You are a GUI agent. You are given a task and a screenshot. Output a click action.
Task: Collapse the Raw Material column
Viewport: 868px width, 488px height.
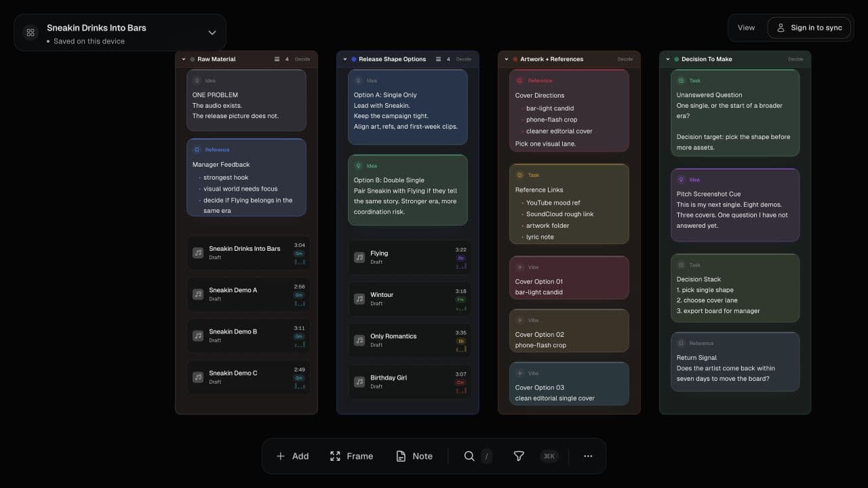tap(184, 59)
